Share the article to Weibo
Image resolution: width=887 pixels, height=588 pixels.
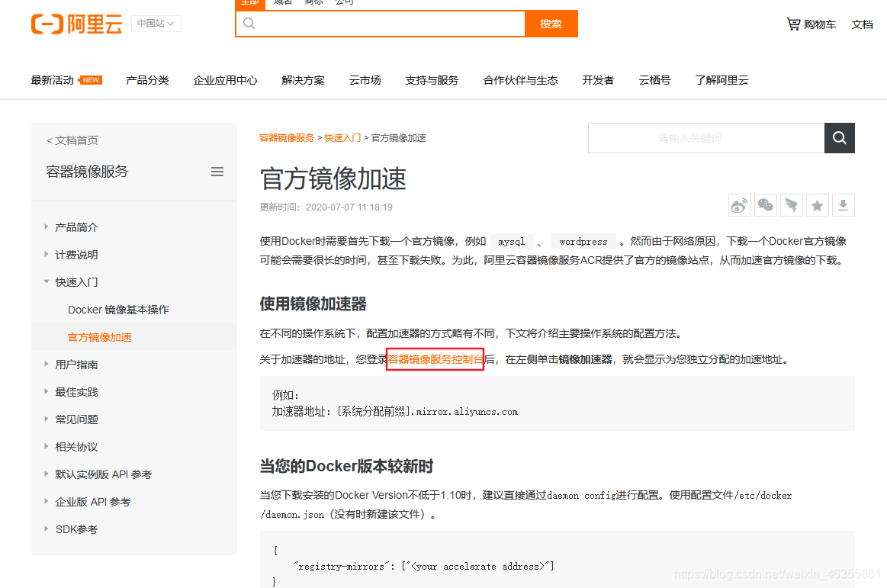pos(739,205)
